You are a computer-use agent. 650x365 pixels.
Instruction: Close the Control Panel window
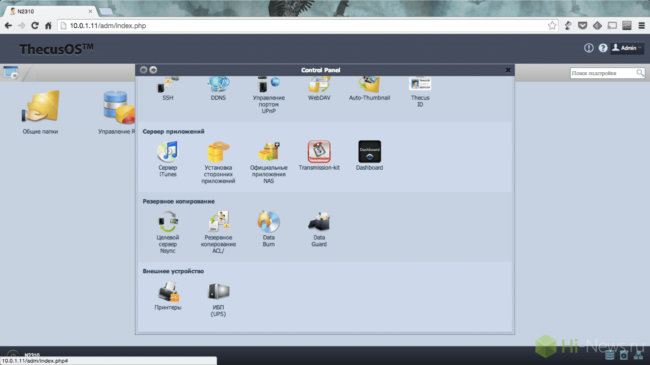508,70
